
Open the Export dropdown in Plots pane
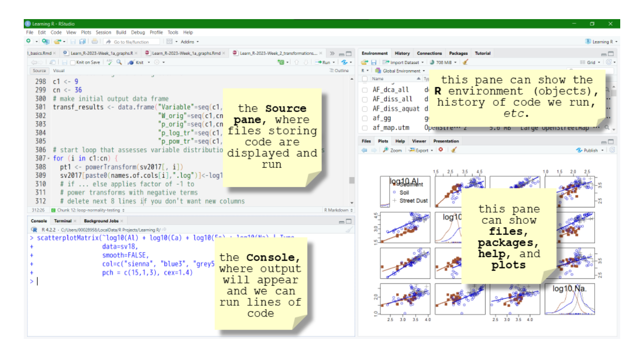[x=421, y=150]
